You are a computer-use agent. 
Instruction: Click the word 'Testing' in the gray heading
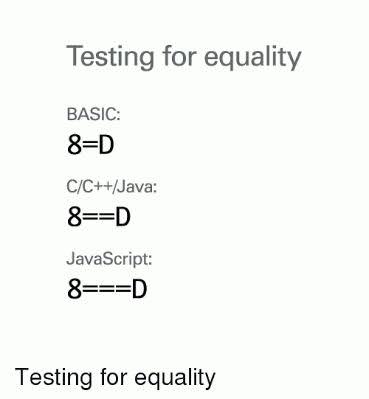coord(110,57)
